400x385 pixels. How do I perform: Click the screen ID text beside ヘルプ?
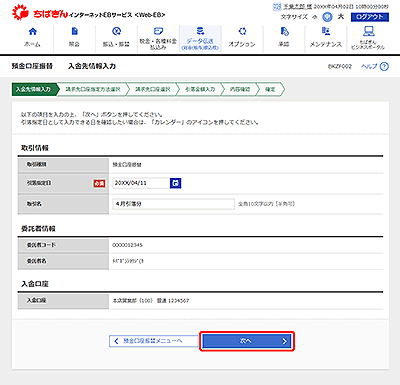pos(340,66)
